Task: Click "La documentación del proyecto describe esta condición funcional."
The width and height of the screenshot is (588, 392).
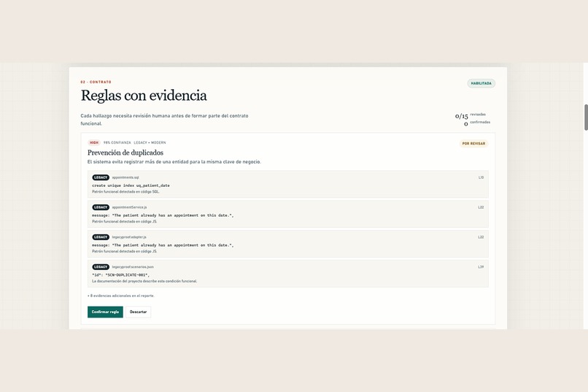Action: click(144, 281)
